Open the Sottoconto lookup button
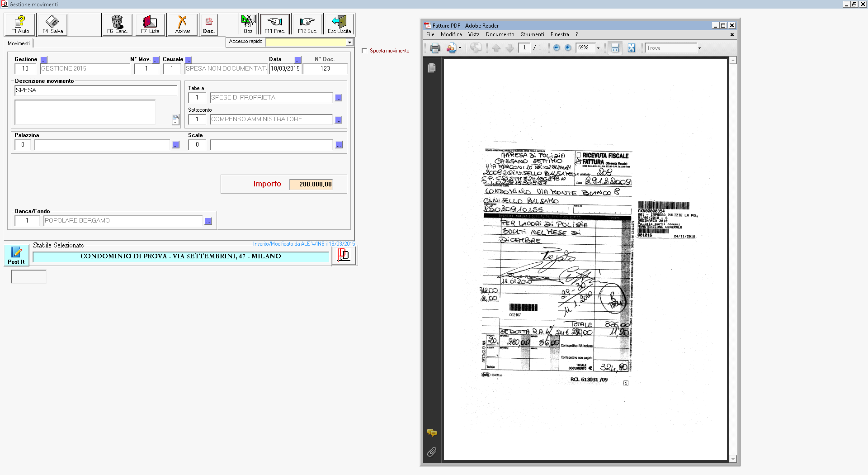This screenshot has height=475, width=868. [x=339, y=119]
